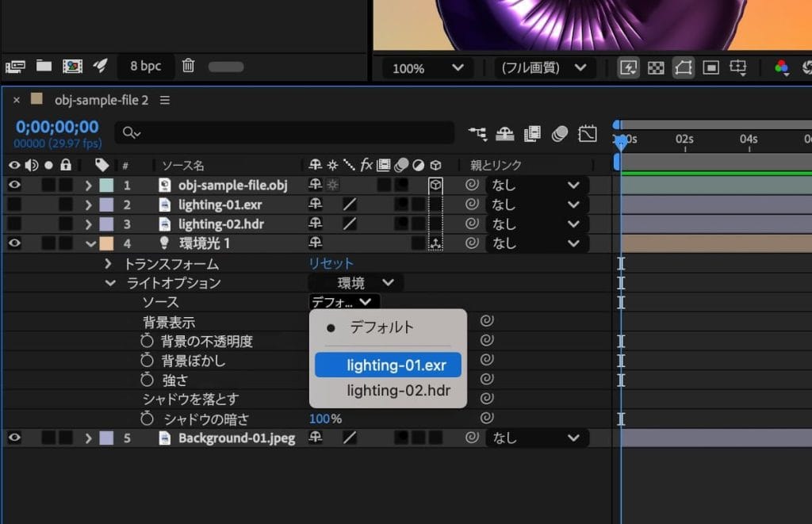Hide the obj-sample-file.obj layer

(14, 186)
